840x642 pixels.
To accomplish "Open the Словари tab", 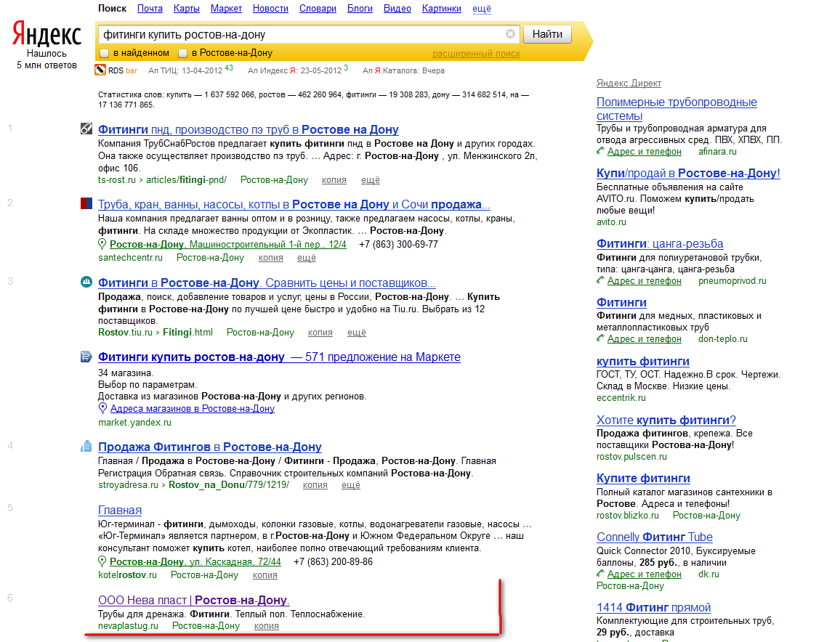I will (x=318, y=9).
